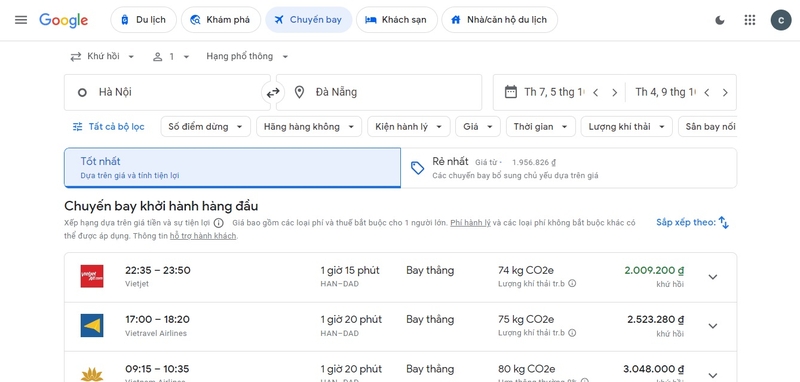Click the 09:15 – 10:35 flight time
This screenshot has height=382, width=800.
[157, 369]
